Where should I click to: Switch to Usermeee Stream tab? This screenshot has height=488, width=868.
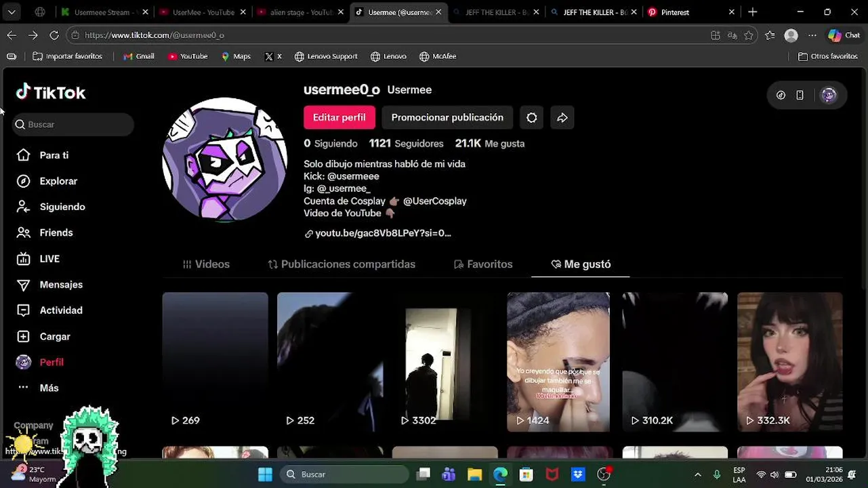[102, 12]
